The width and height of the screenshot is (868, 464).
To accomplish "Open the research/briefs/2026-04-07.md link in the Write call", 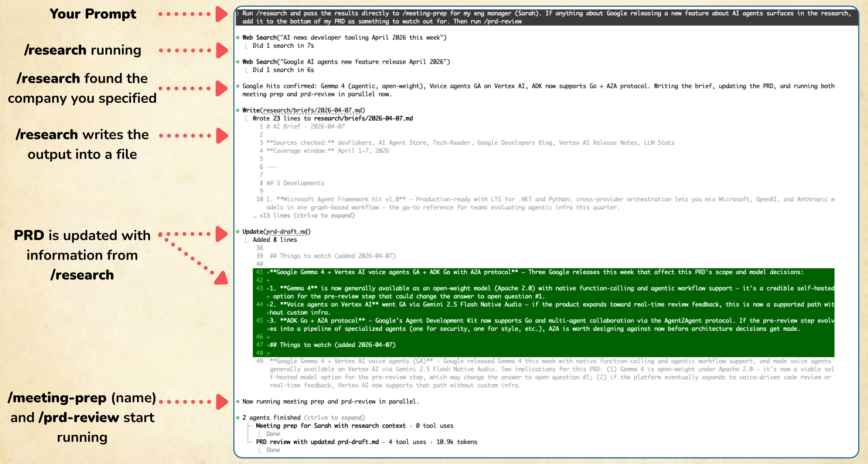I will coord(312,110).
